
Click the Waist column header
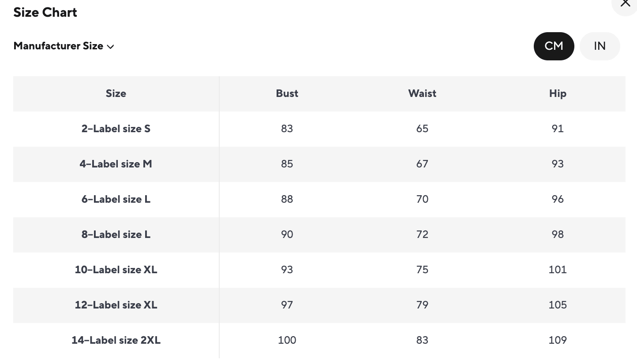point(422,93)
